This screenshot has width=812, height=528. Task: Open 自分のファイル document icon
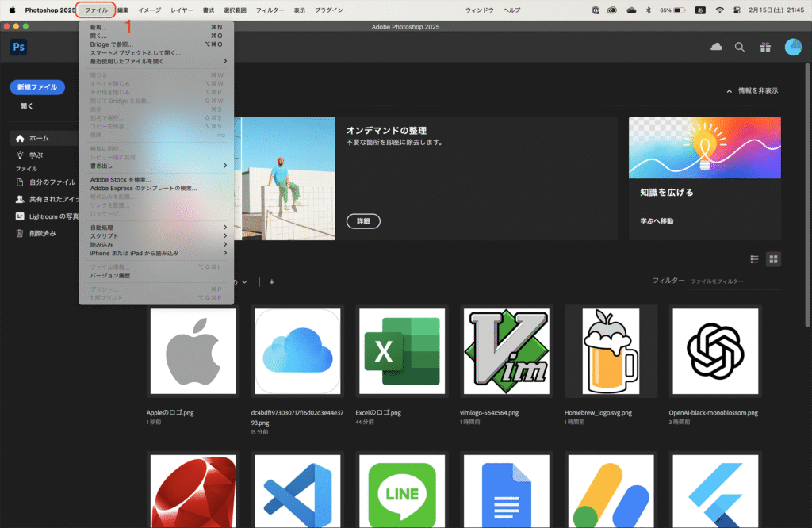pyautogui.click(x=20, y=182)
